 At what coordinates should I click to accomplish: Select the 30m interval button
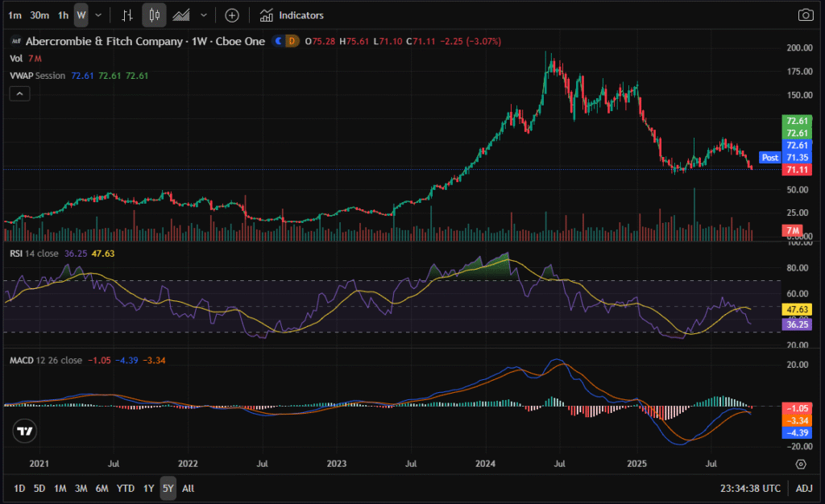coord(39,15)
